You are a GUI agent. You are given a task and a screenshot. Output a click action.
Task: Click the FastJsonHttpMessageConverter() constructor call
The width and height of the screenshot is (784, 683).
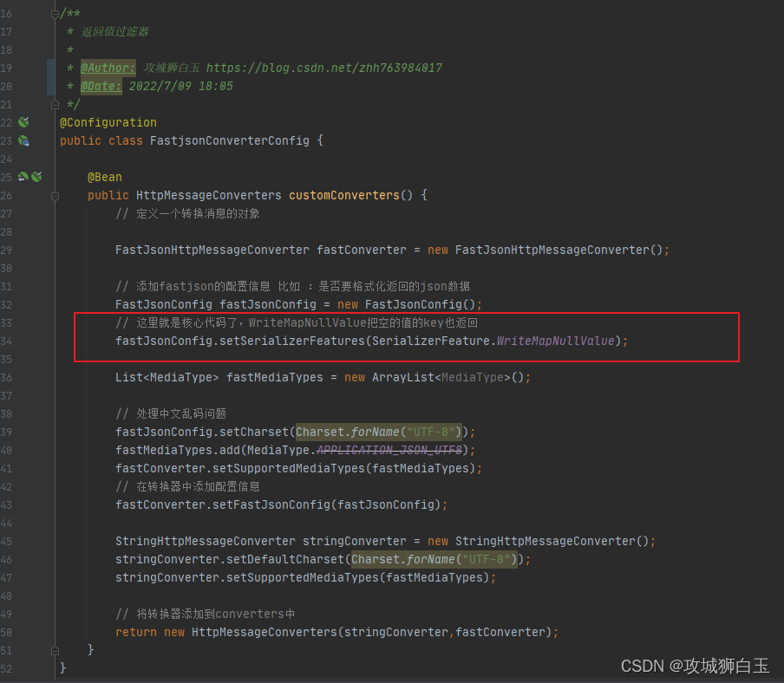tap(559, 250)
